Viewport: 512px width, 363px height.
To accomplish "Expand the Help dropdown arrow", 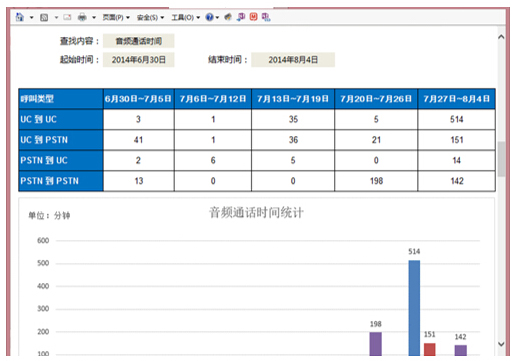I will tap(217, 17).
